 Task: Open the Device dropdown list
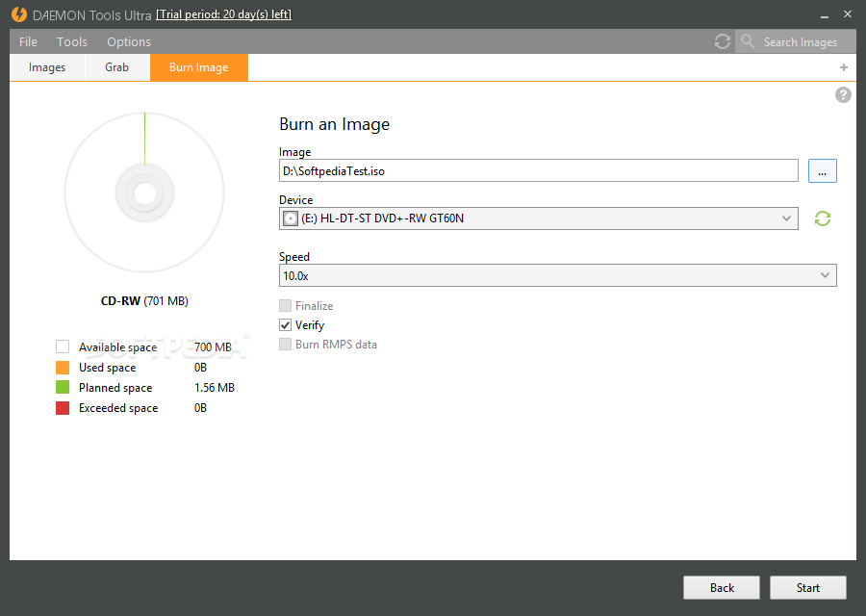click(x=539, y=218)
